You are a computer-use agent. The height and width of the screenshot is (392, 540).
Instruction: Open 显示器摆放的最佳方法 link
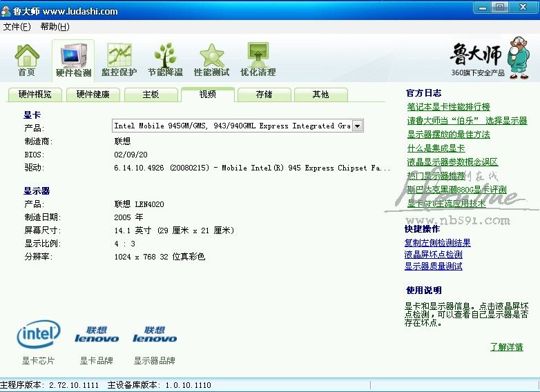448,135
